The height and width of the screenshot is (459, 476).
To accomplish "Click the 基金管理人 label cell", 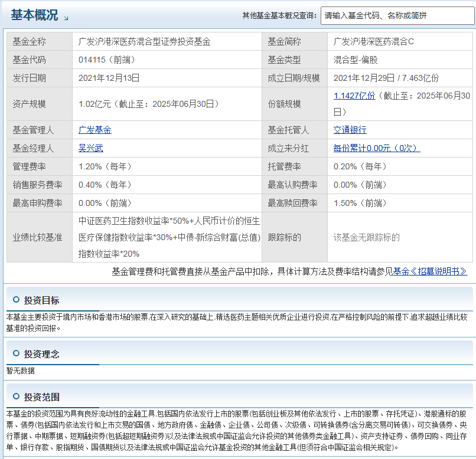I will coord(40,130).
